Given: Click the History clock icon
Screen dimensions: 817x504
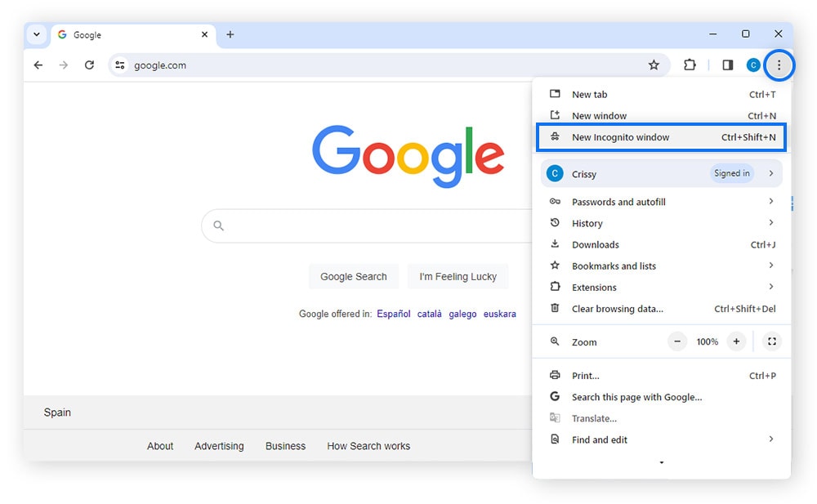Looking at the screenshot, I should coord(555,222).
